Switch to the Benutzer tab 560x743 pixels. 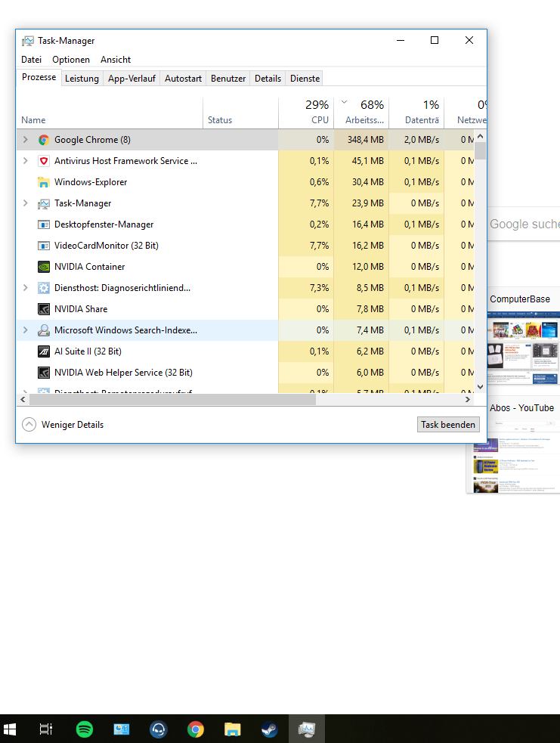228,79
